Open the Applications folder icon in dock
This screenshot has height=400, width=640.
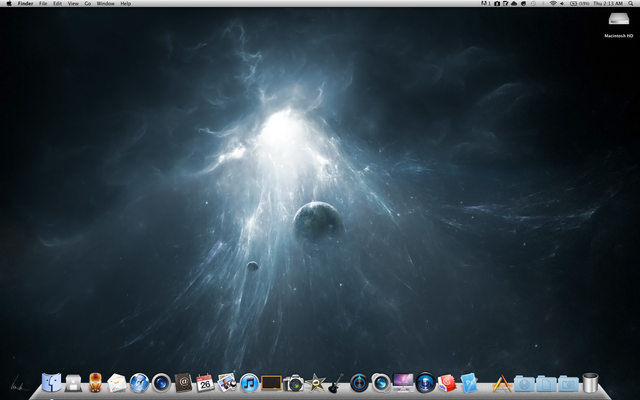point(502,382)
